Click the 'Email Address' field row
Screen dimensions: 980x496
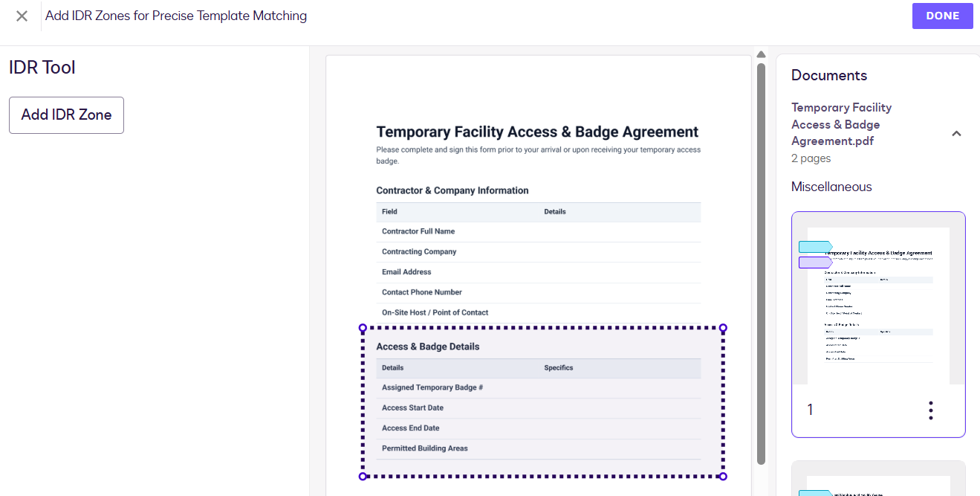tap(538, 272)
